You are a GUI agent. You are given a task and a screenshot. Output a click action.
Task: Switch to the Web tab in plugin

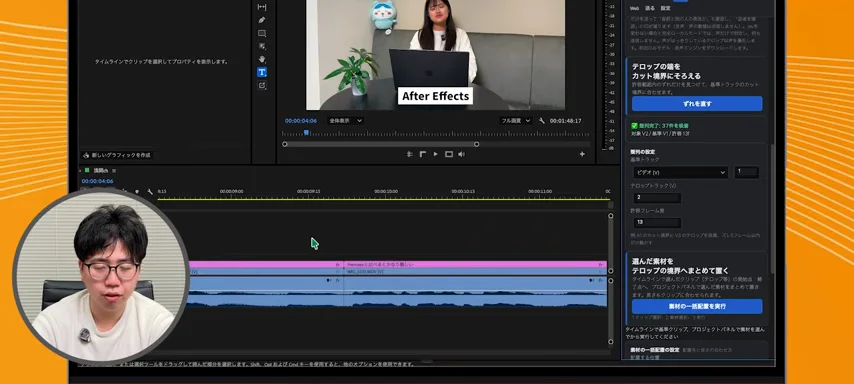click(635, 8)
